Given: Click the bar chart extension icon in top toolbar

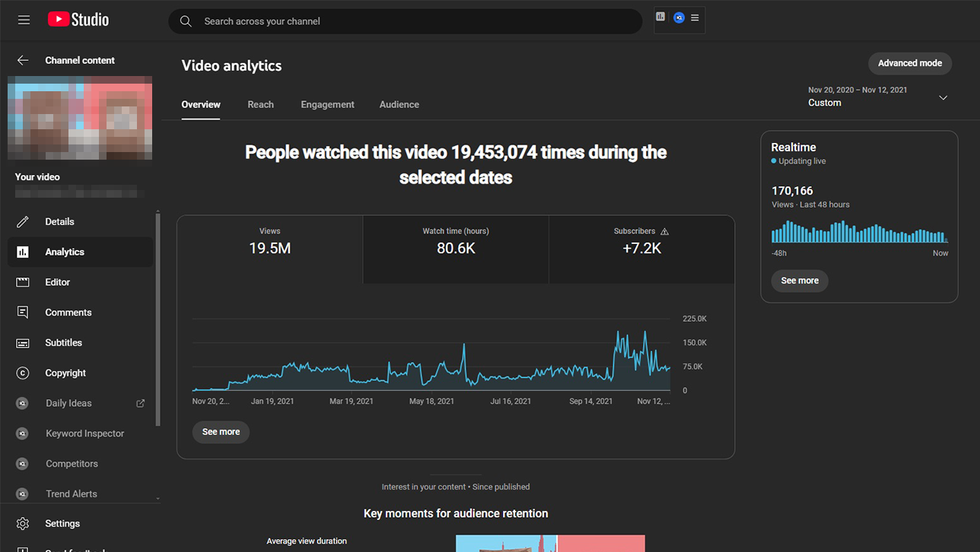Looking at the screenshot, I should click(x=660, y=17).
